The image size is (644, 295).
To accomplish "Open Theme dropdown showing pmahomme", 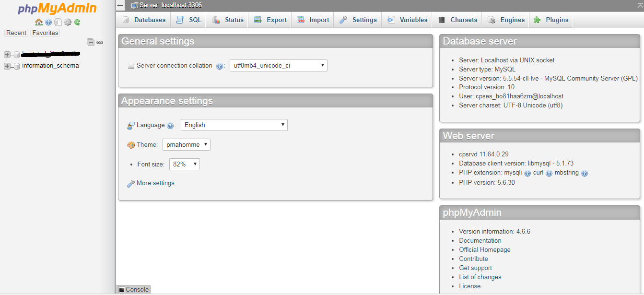I will click(187, 144).
